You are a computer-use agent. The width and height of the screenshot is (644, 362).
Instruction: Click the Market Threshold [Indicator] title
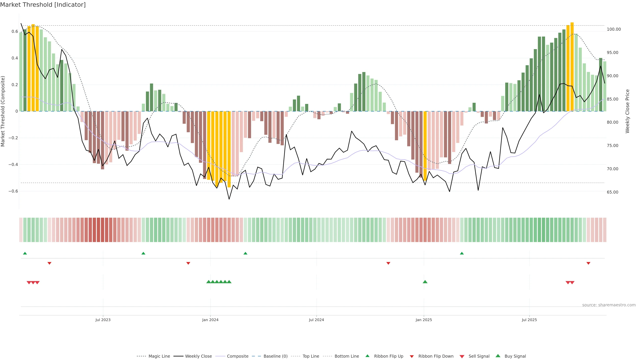tap(43, 5)
